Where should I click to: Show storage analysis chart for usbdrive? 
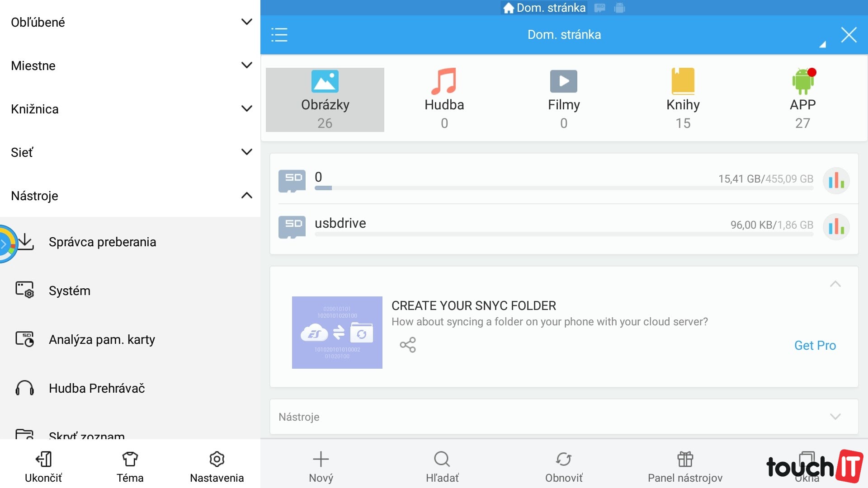[836, 227]
